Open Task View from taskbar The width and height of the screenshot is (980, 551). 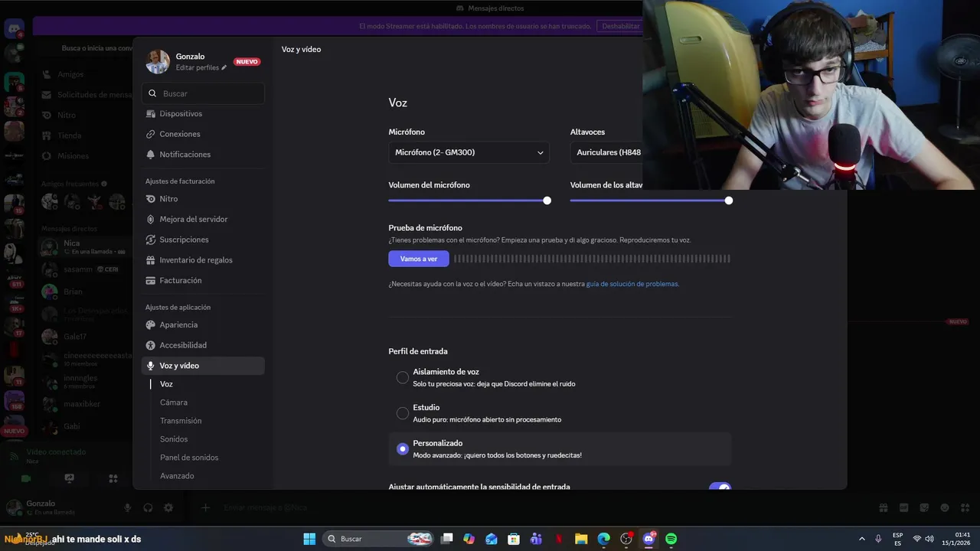pos(447,539)
